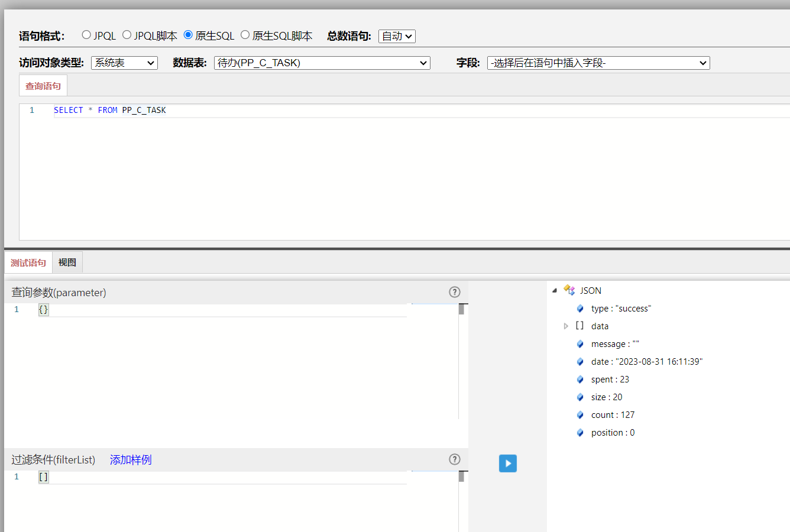Click the blue run query play button
790x532 pixels.
tap(507, 463)
